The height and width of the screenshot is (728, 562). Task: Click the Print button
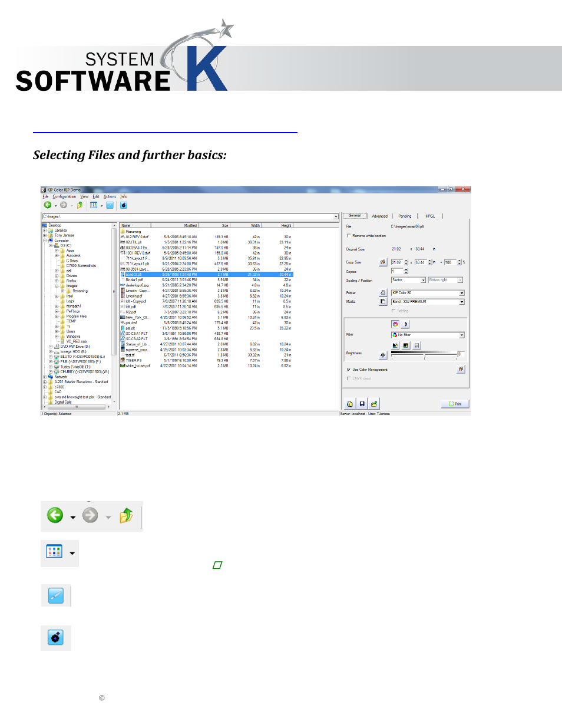coord(455,404)
